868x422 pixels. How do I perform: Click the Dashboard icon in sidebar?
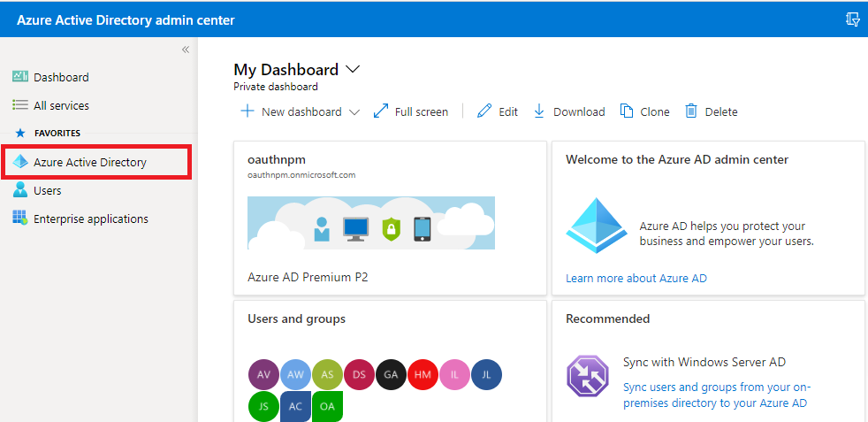(x=20, y=77)
